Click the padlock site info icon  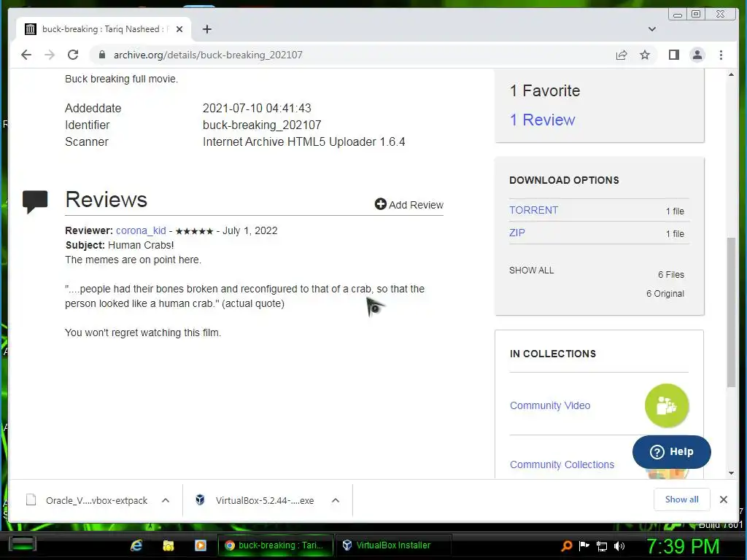(x=101, y=55)
